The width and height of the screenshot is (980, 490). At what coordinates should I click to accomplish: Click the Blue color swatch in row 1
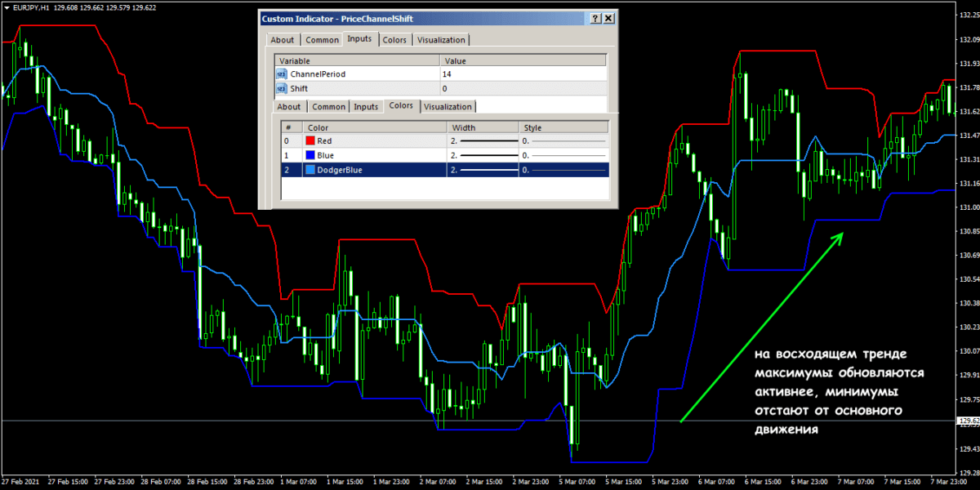[310, 155]
